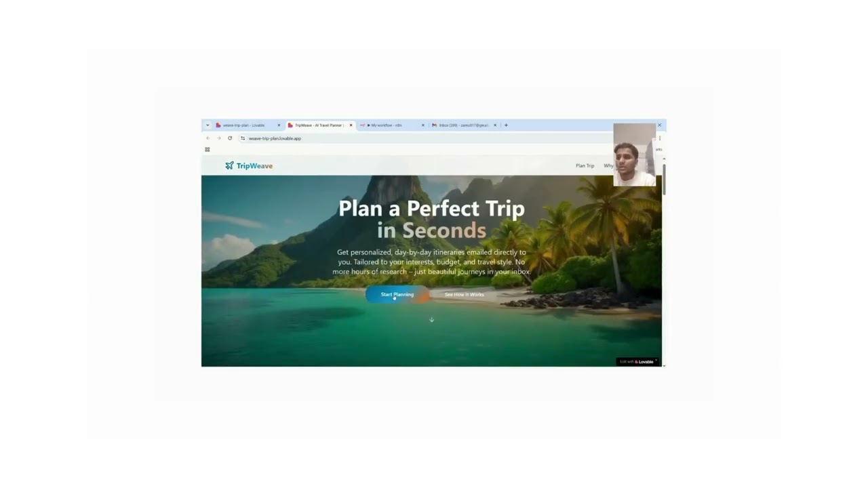Open the apps grid in bookmarks bar
This screenshot has width=868, height=488.
click(208, 150)
